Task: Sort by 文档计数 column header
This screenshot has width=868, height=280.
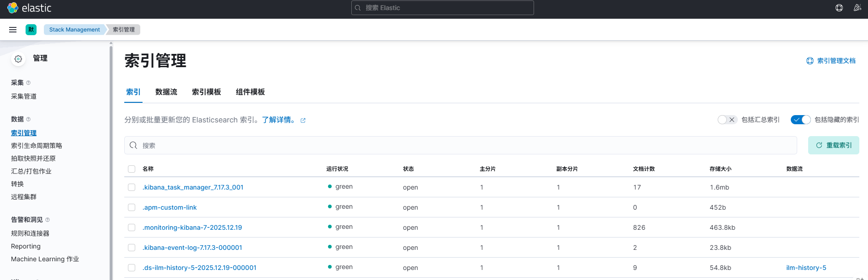Action: pos(644,169)
